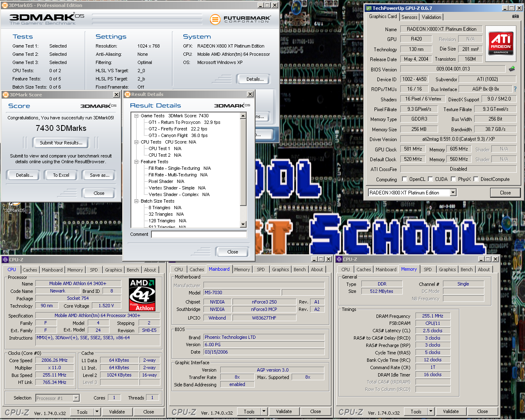This screenshot has width=525, height=420.
Task: Open Graphics tab in Memory CPU-Z window
Action: (x=447, y=269)
